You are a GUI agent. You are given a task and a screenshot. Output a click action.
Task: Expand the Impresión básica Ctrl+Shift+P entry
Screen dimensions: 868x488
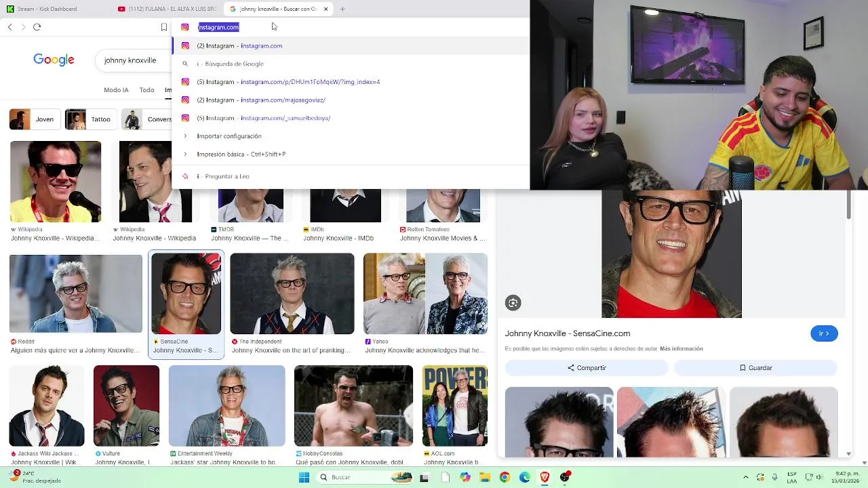351,154
